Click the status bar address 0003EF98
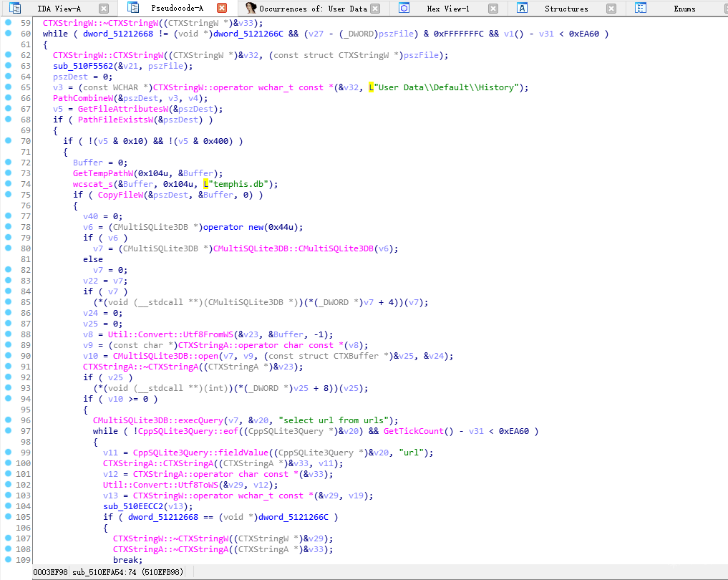This screenshot has height=580, width=728. (x=50, y=572)
